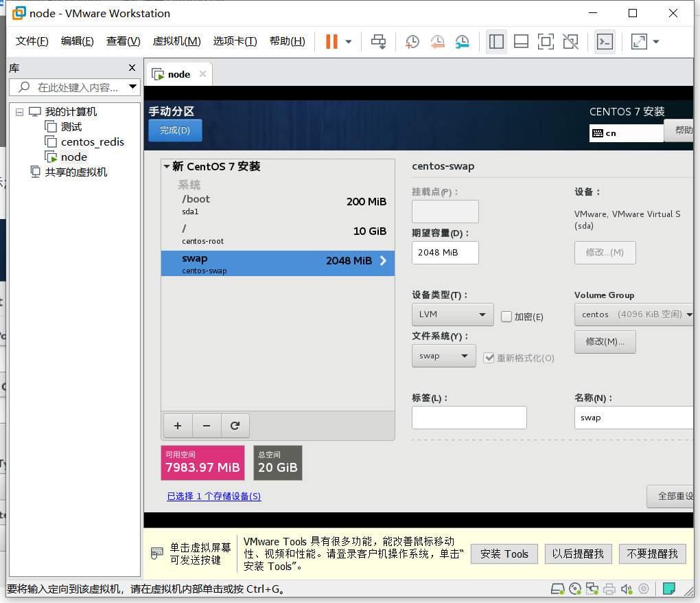Open the library search dropdown arrow

pos(132,87)
